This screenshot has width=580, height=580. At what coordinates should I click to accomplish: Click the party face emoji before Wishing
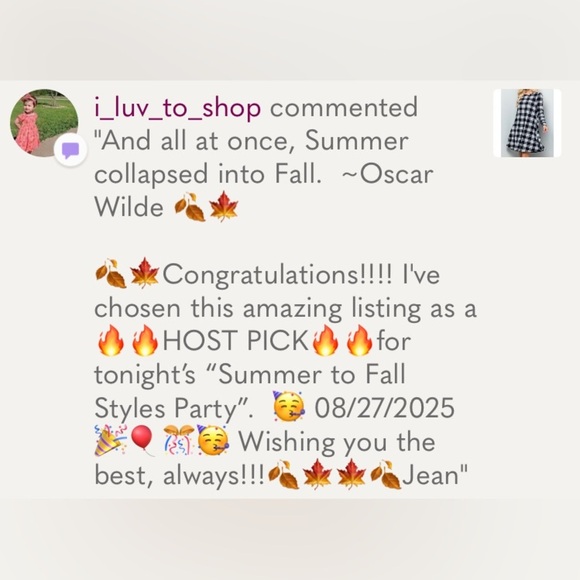pyautogui.click(x=213, y=440)
